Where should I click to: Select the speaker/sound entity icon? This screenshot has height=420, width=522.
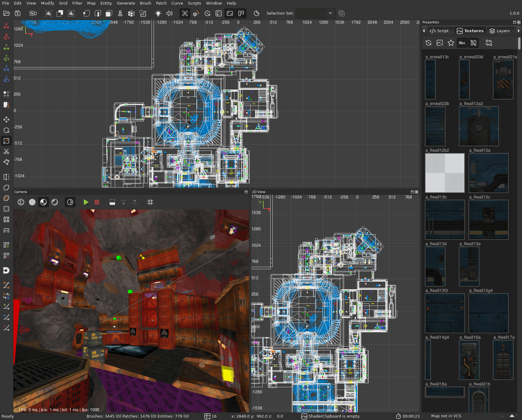tap(169, 13)
